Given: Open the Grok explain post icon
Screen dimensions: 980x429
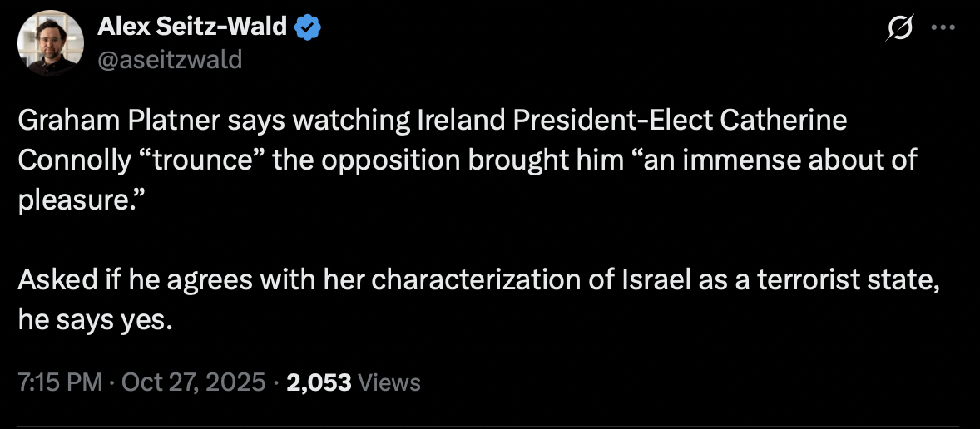Looking at the screenshot, I should click(x=899, y=29).
